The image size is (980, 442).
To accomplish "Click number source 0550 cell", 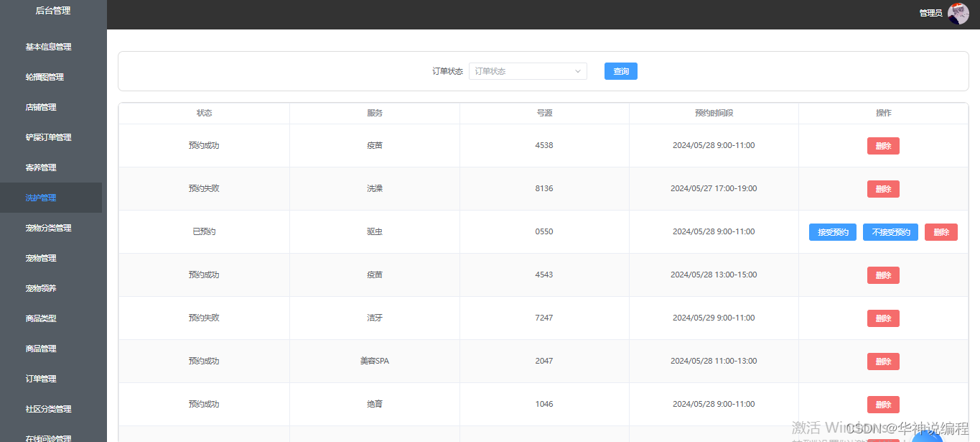I will pyautogui.click(x=544, y=232).
